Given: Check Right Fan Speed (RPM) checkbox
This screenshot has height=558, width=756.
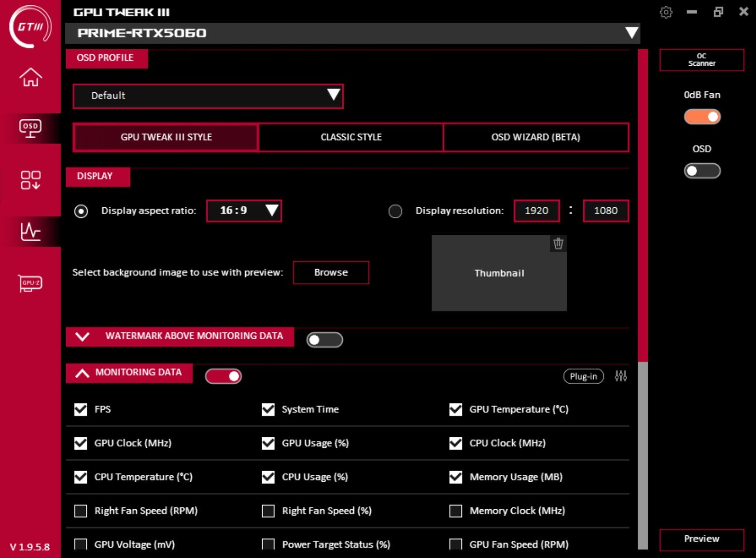Looking at the screenshot, I should 81,511.
